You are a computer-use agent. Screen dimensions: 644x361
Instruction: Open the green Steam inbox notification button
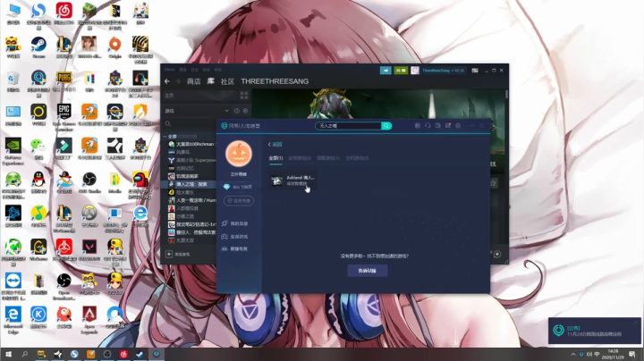coord(401,71)
